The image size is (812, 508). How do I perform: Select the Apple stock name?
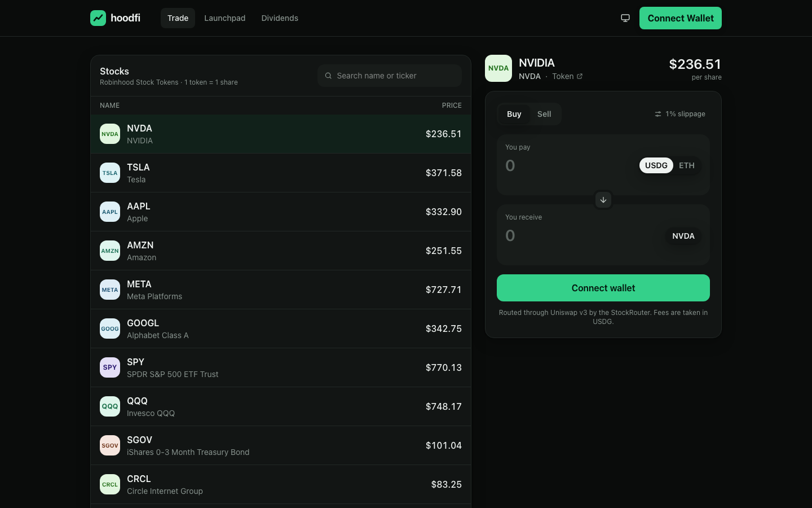coord(138,218)
